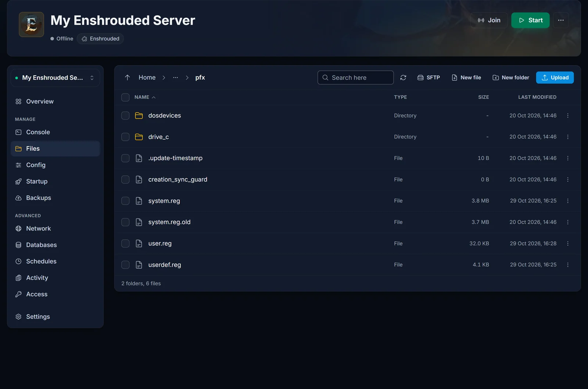
Task: Navigate to Home in breadcrumb
Action: click(x=147, y=78)
